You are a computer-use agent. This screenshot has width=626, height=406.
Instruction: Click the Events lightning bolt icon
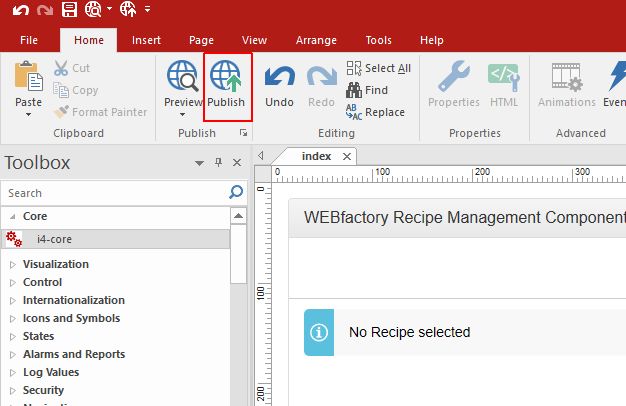point(616,76)
